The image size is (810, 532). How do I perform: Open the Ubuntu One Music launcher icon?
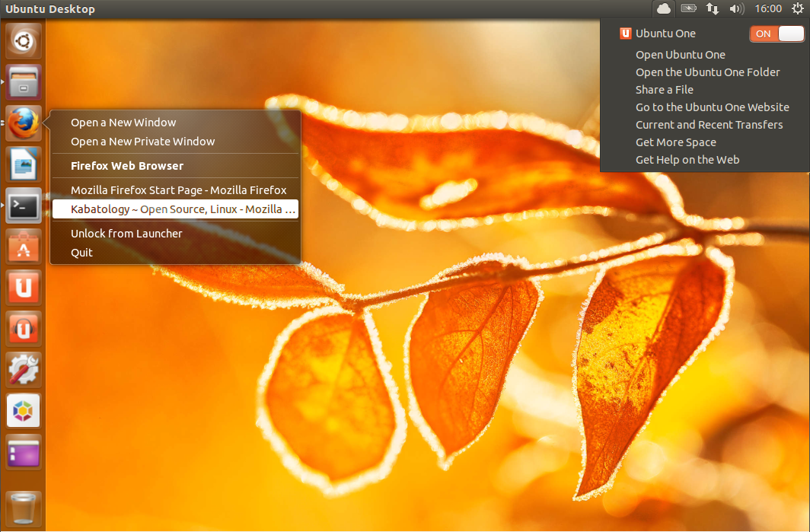[24, 329]
